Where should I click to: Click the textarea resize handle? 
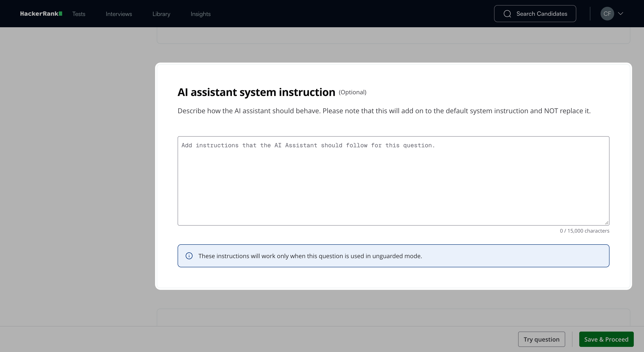click(607, 223)
